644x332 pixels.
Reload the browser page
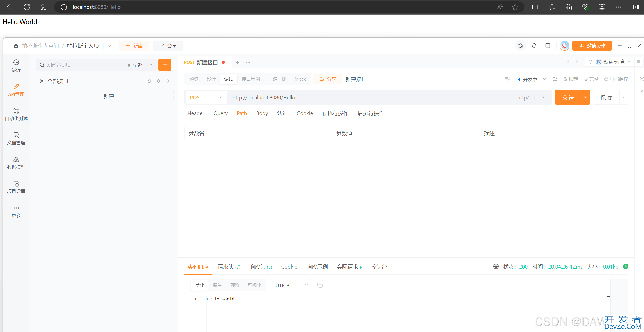click(27, 7)
